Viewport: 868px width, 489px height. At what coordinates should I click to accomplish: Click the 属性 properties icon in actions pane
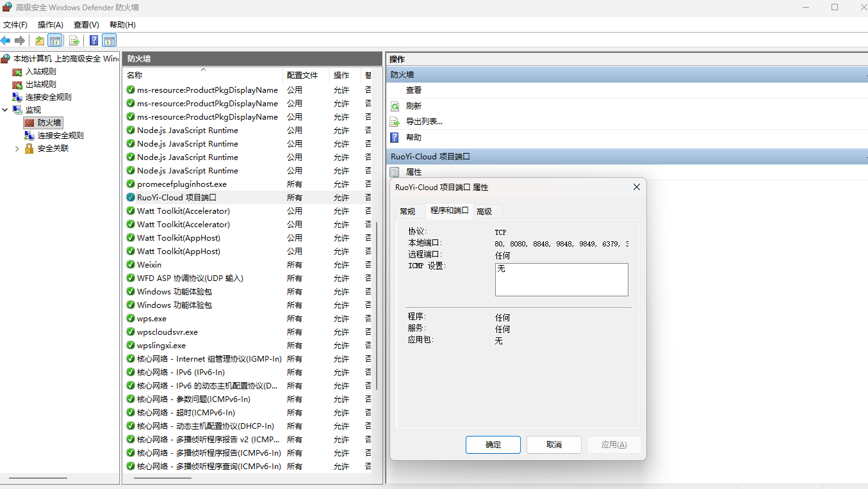point(395,172)
